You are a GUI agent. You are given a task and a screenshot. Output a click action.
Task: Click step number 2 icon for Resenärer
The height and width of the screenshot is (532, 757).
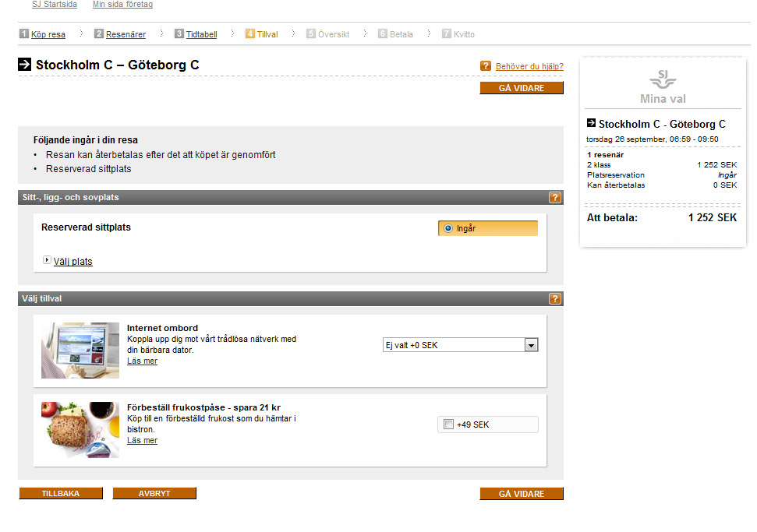98,33
